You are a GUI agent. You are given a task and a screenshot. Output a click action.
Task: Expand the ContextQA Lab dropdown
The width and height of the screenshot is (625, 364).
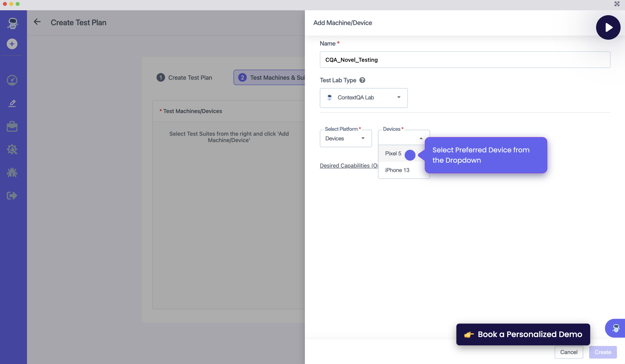click(x=363, y=98)
